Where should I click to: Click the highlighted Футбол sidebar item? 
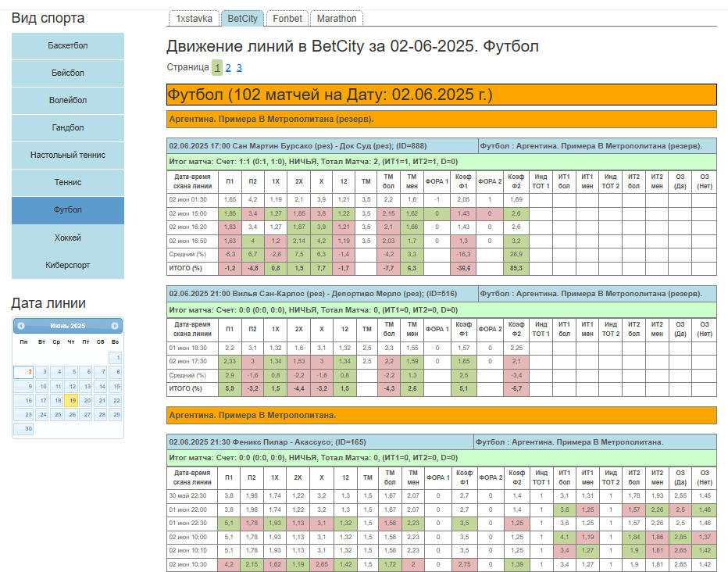click(68, 210)
